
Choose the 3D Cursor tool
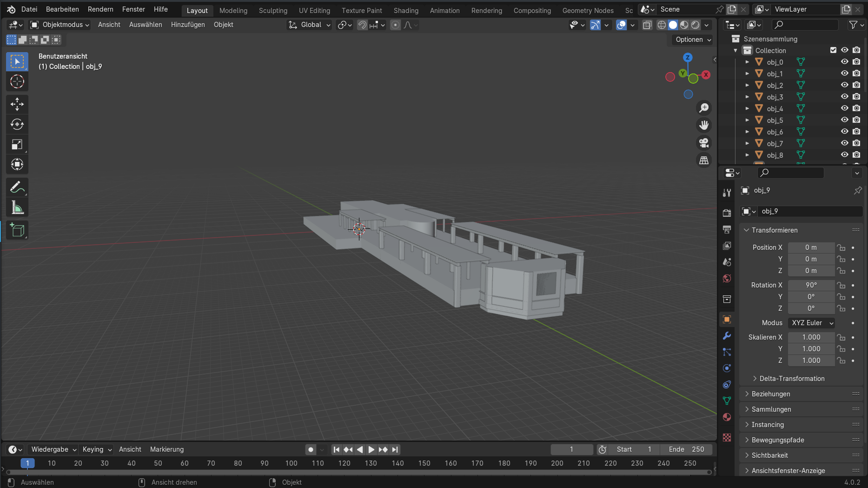point(17,81)
